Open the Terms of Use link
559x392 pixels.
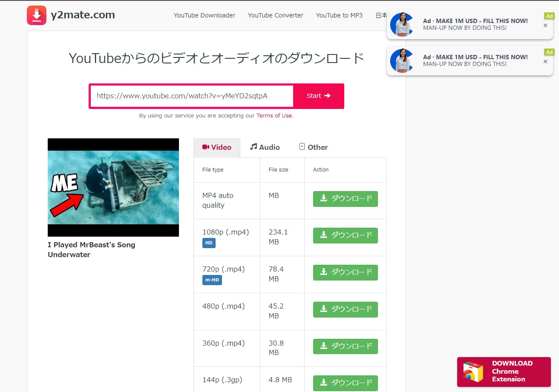(x=274, y=115)
